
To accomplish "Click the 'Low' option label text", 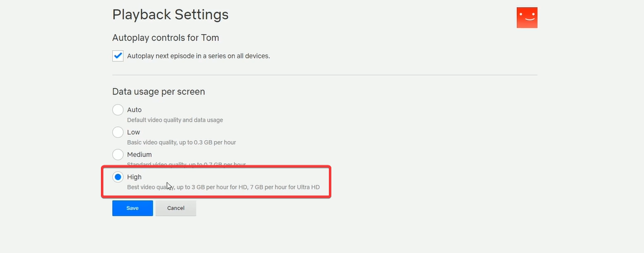I will click(133, 132).
